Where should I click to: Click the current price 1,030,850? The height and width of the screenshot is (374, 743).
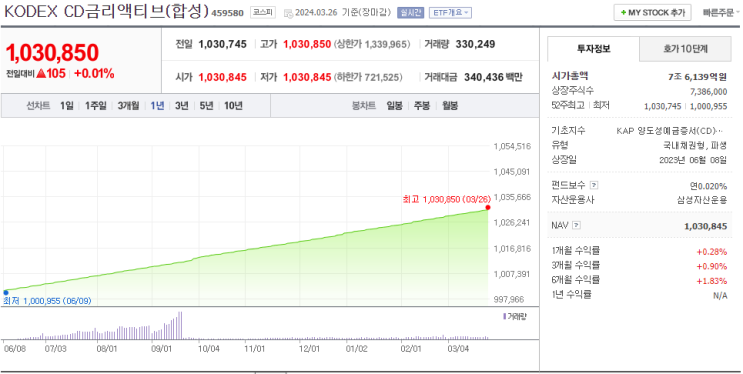[52, 52]
